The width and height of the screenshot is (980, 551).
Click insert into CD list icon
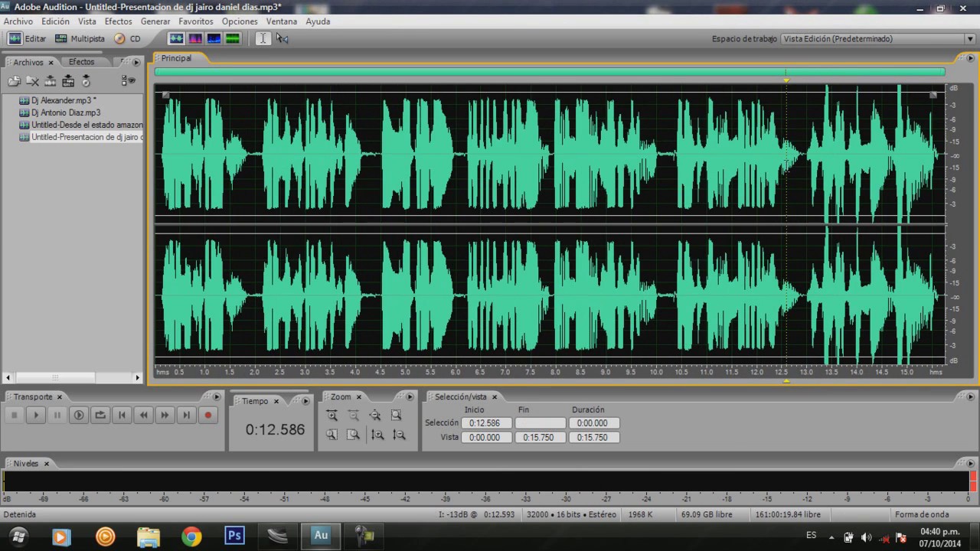tap(86, 81)
